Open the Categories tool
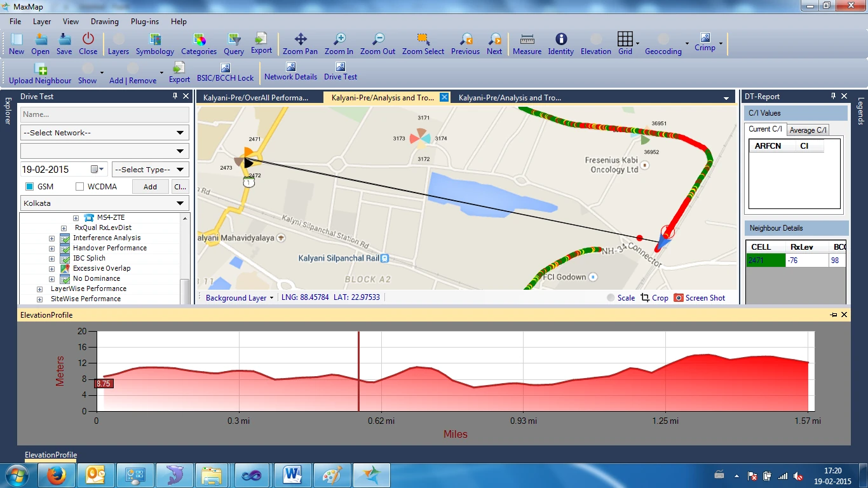This screenshot has height=488, width=868. click(199, 44)
